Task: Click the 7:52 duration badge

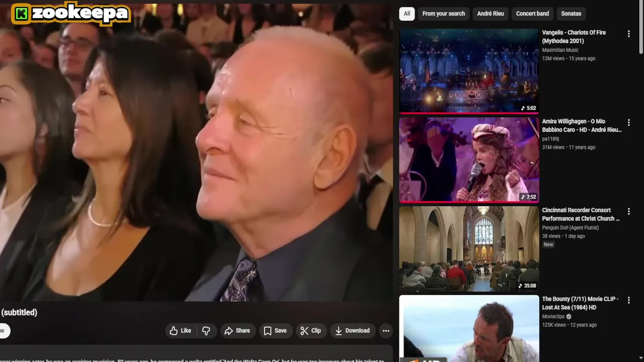Action: click(x=528, y=197)
